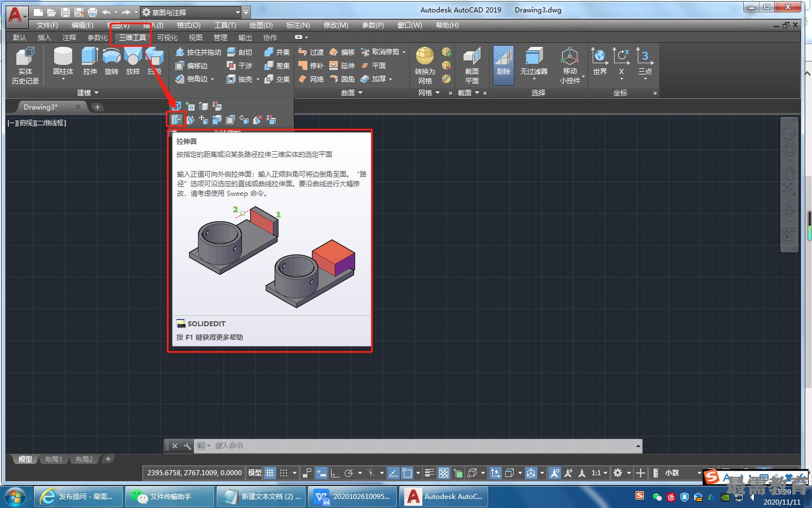Click the surface Offset (偏移) tool

point(342,52)
